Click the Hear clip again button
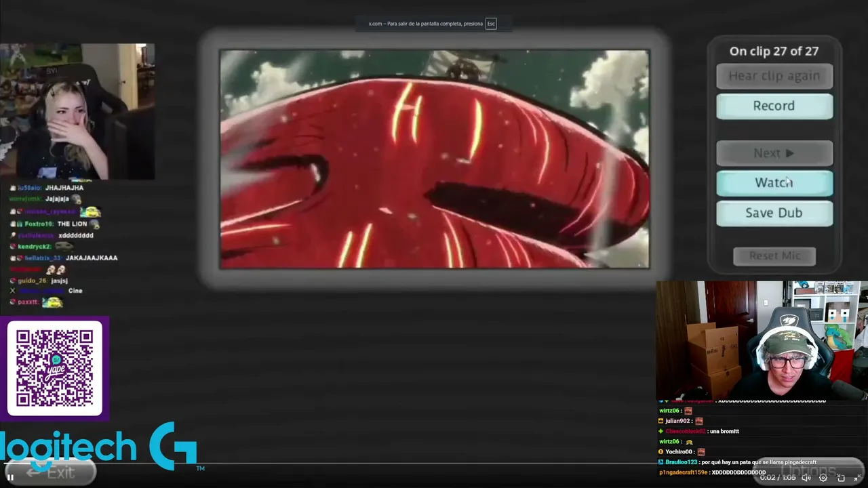Image resolution: width=868 pixels, height=488 pixels. pos(774,76)
